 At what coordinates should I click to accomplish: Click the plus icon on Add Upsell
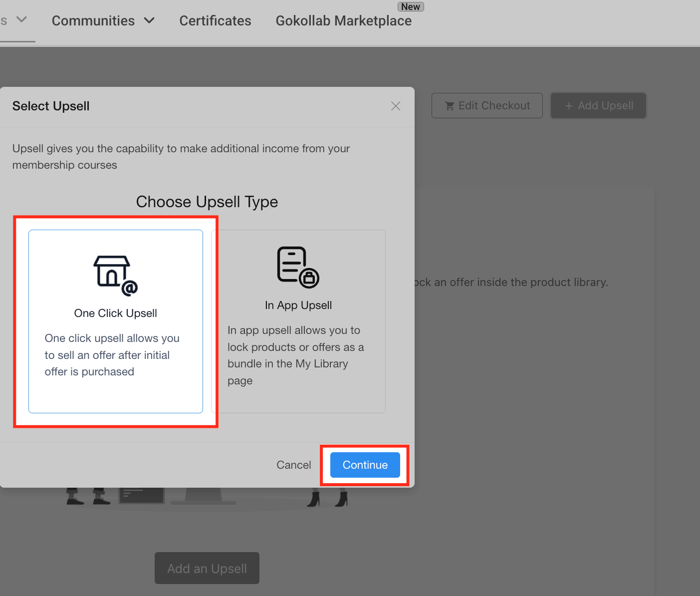(569, 106)
